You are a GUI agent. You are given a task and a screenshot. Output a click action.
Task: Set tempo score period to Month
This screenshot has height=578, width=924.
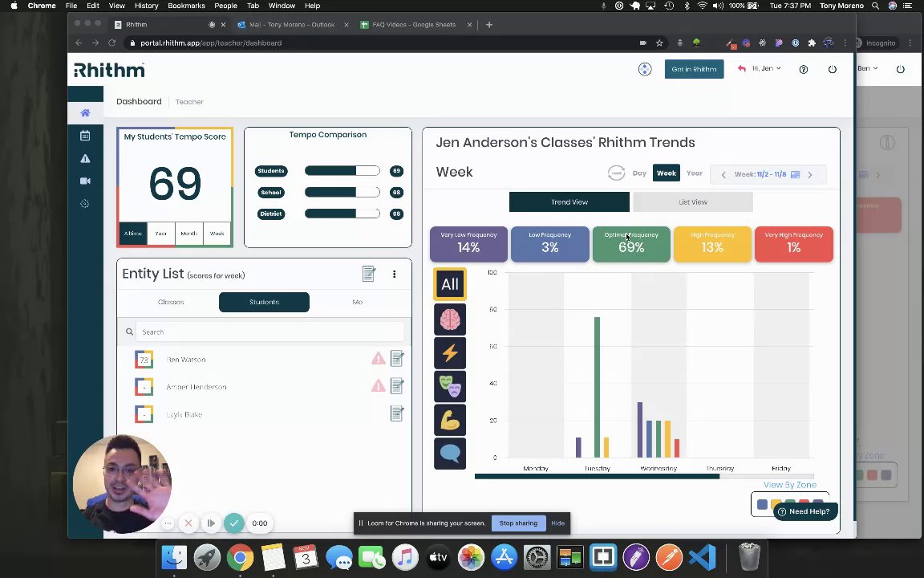click(189, 234)
